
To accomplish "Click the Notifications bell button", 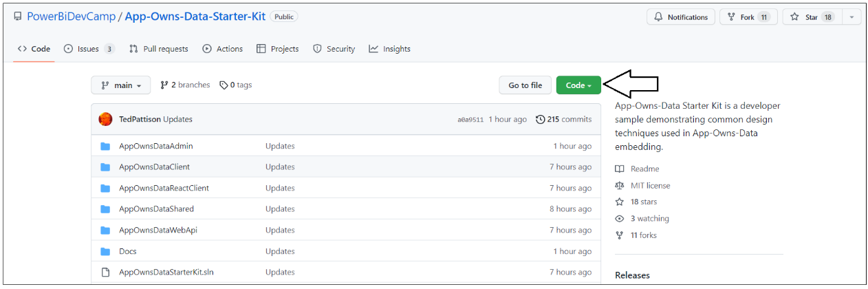I will (x=681, y=17).
